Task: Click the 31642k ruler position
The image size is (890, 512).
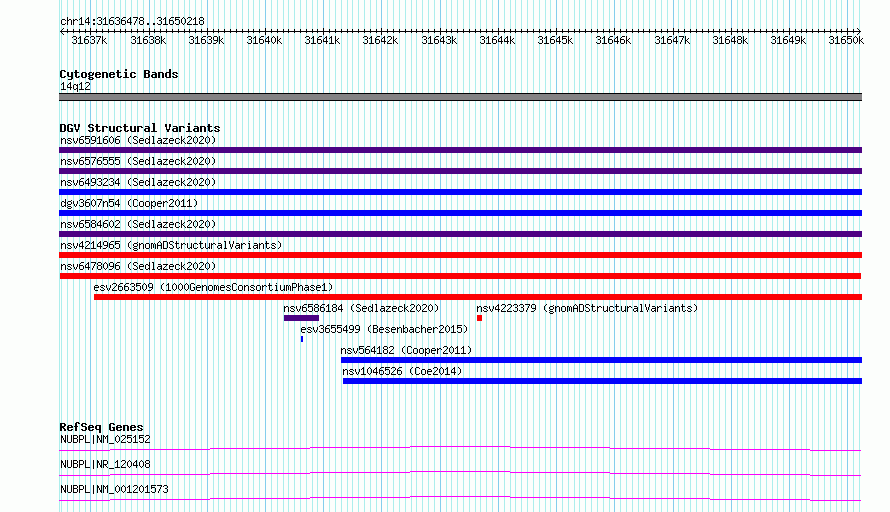Action: (380, 40)
